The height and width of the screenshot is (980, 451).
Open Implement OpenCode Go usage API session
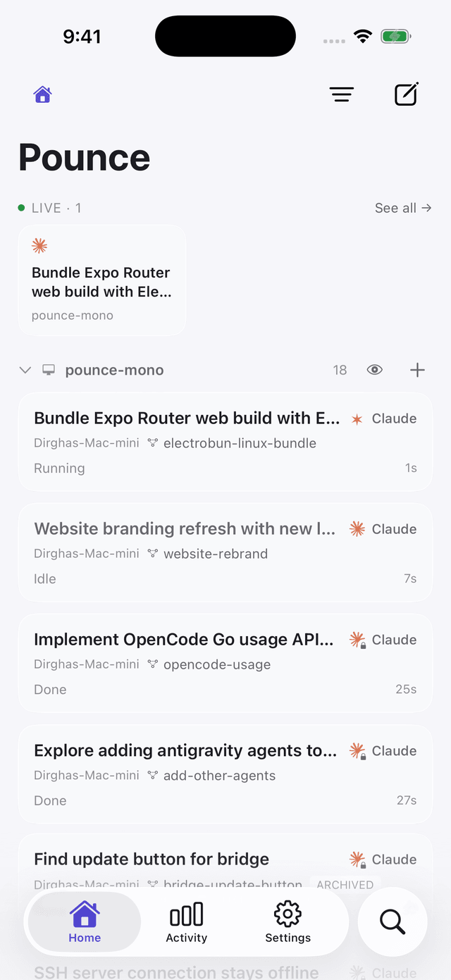tap(225, 663)
